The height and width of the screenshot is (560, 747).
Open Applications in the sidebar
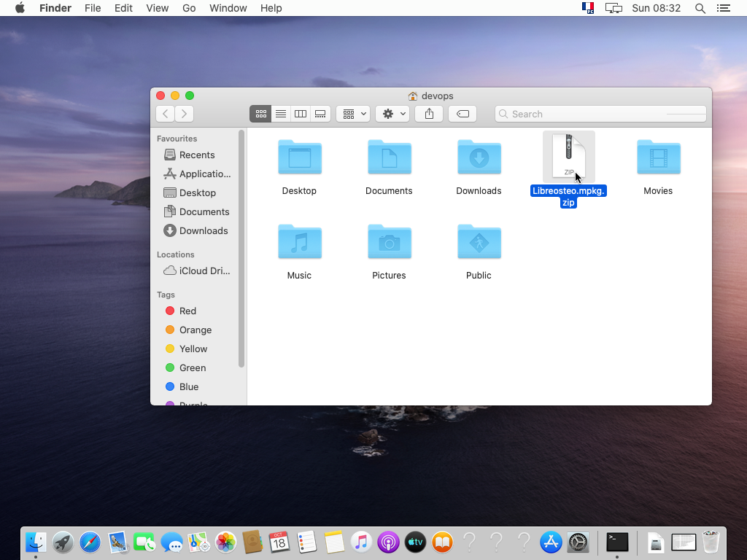click(x=196, y=174)
